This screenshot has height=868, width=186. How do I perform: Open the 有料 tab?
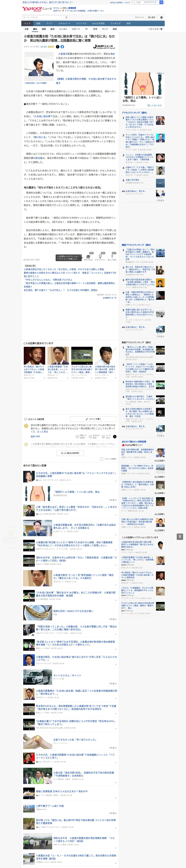(x=128, y=24)
